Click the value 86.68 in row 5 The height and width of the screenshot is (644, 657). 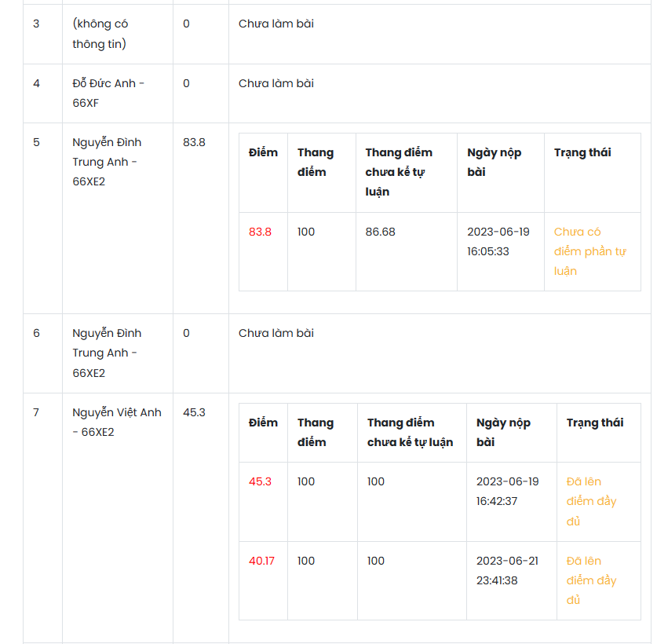pyautogui.click(x=381, y=232)
